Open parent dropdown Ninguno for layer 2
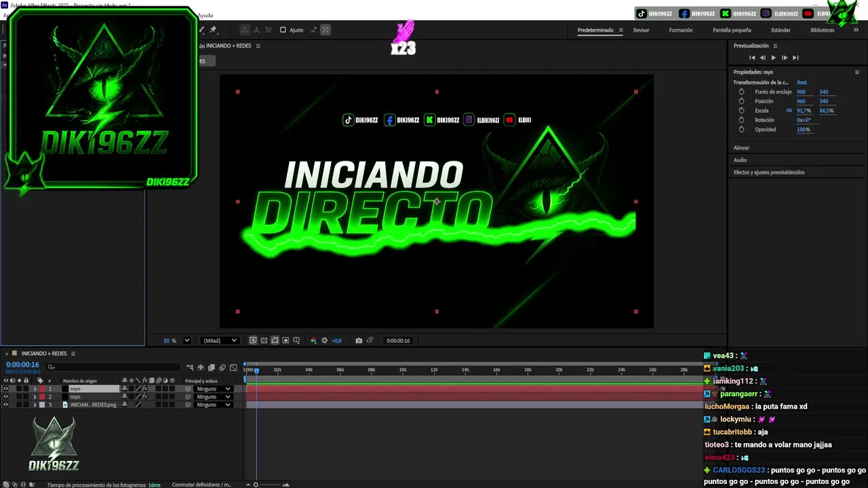 tap(213, 396)
